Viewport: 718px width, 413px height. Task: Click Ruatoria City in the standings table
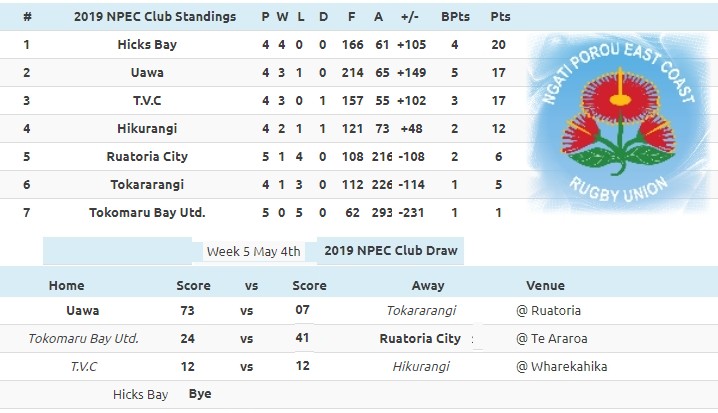click(x=146, y=157)
